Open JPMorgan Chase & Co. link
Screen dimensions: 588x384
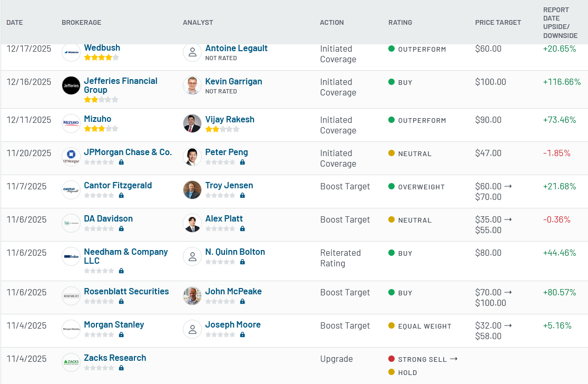(x=128, y=152)
